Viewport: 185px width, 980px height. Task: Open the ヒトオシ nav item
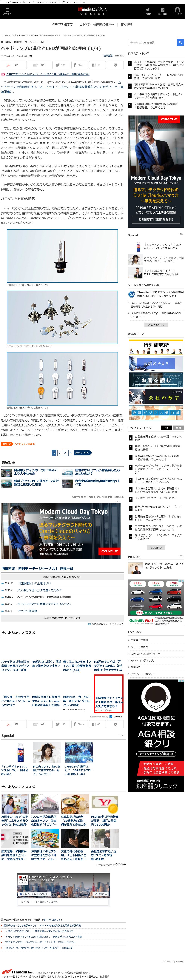click(97, 24)
